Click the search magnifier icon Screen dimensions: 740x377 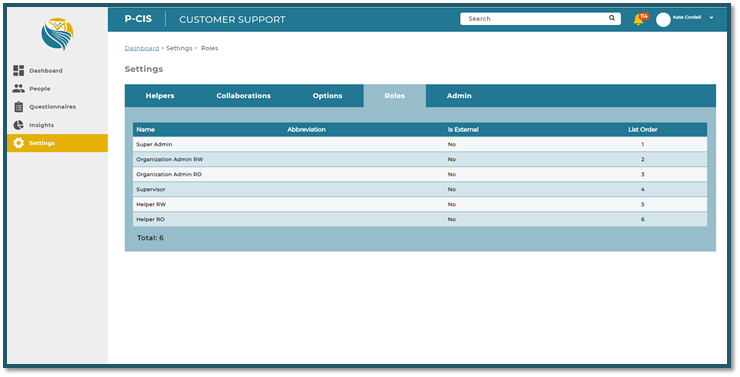pos(612,18)
